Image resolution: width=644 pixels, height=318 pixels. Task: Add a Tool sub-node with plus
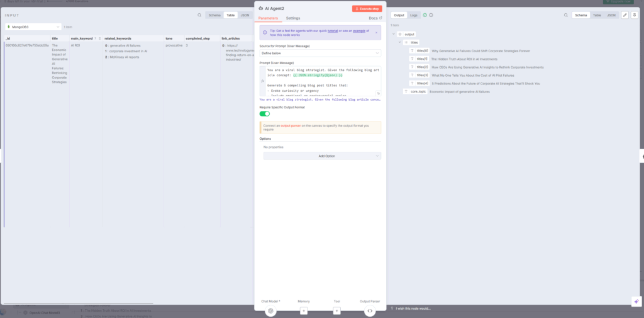pyautogui.click(x=336, y=310)
